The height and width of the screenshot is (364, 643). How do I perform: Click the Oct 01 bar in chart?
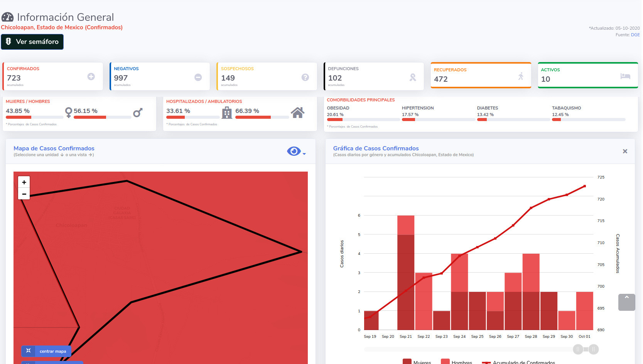click(584, 311)
